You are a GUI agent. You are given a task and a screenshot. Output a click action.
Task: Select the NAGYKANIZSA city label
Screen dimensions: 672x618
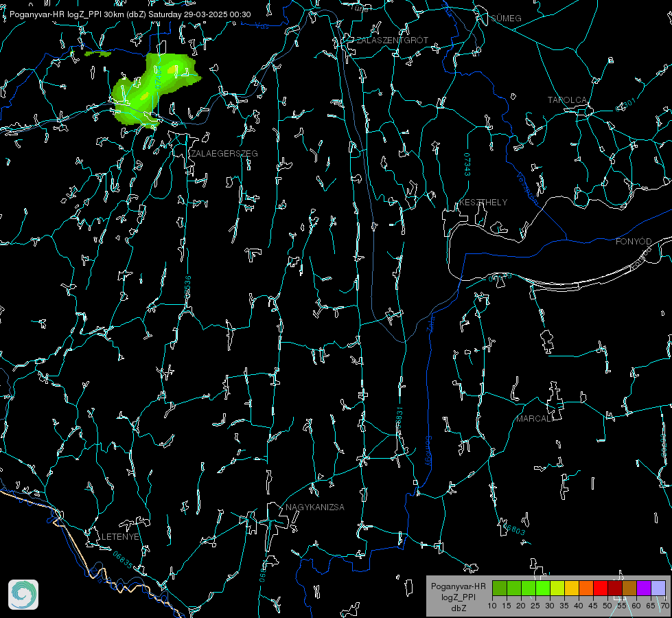coord(315,507)
